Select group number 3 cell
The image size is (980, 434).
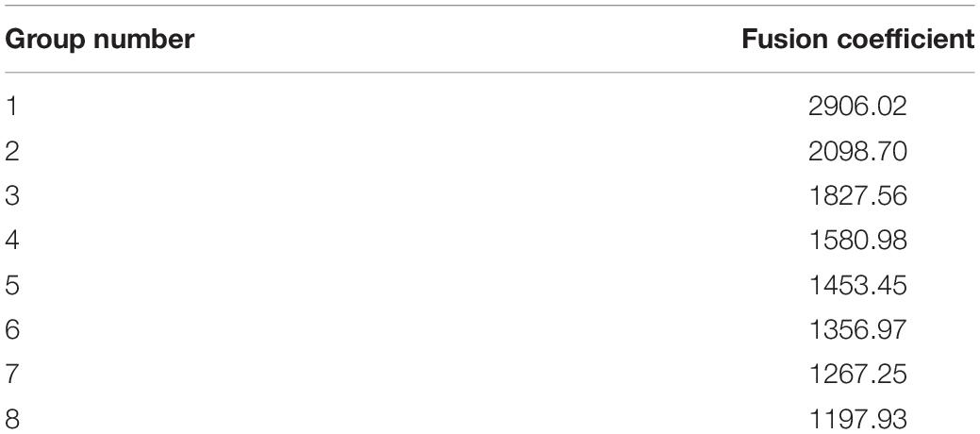(x=11, y=195)
